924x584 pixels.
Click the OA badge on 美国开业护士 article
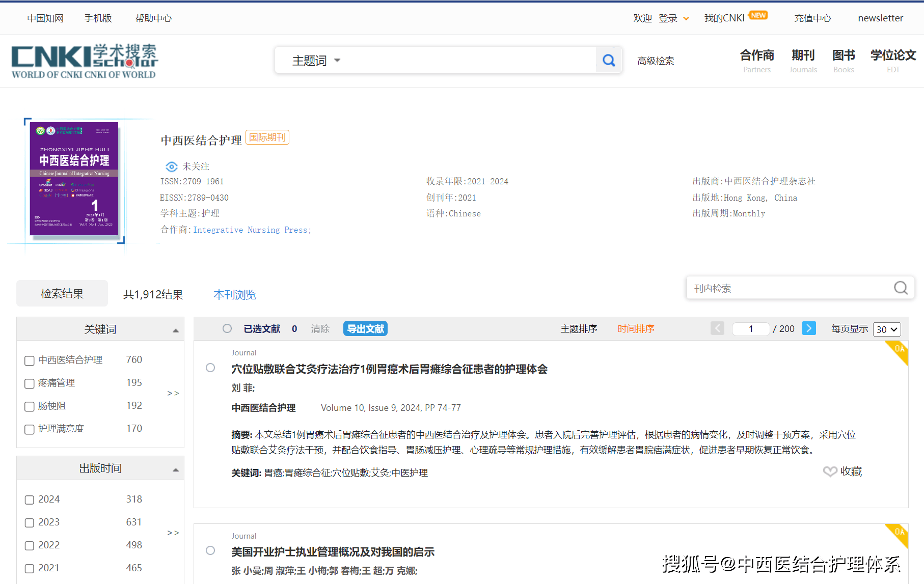point(899,534)
